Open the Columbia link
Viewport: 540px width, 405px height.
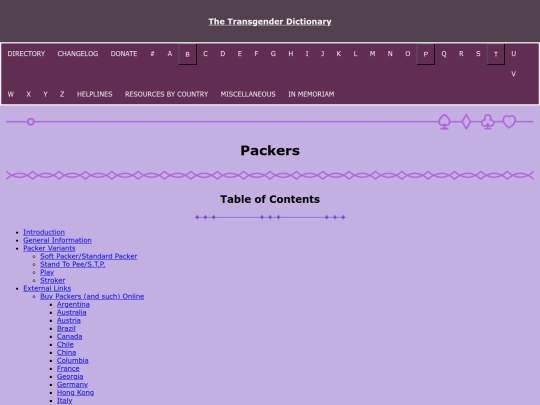(73, 361)
